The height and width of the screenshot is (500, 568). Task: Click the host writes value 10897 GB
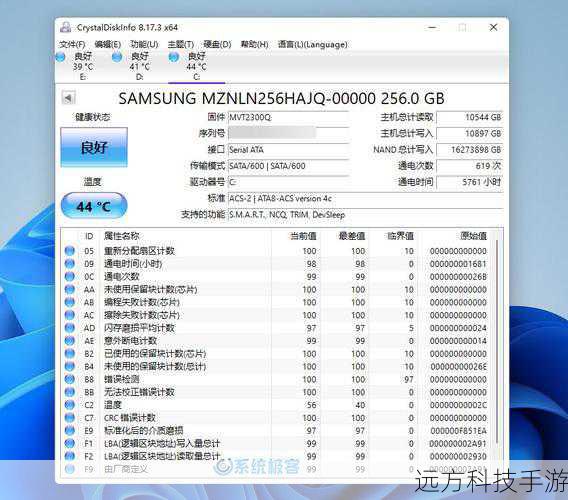(x=470, y=133)
